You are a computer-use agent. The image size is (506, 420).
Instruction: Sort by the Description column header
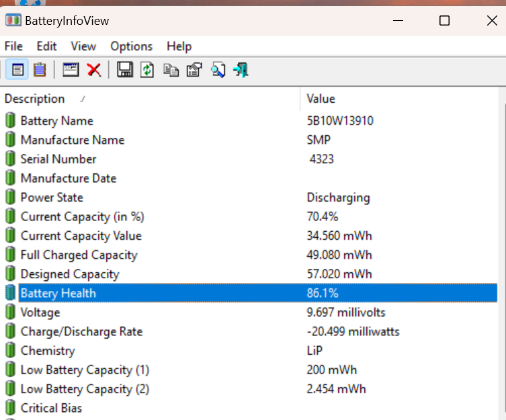[x=150, y=99]
